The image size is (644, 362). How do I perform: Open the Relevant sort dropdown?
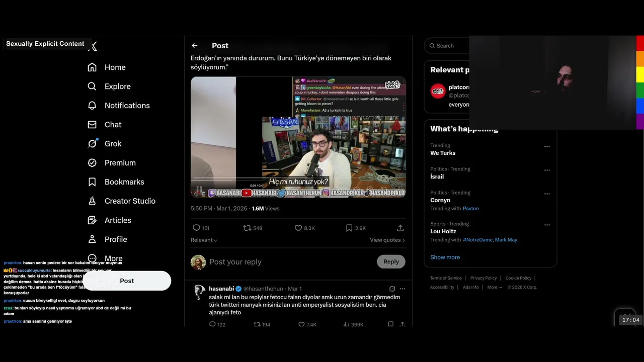point(204,240)
